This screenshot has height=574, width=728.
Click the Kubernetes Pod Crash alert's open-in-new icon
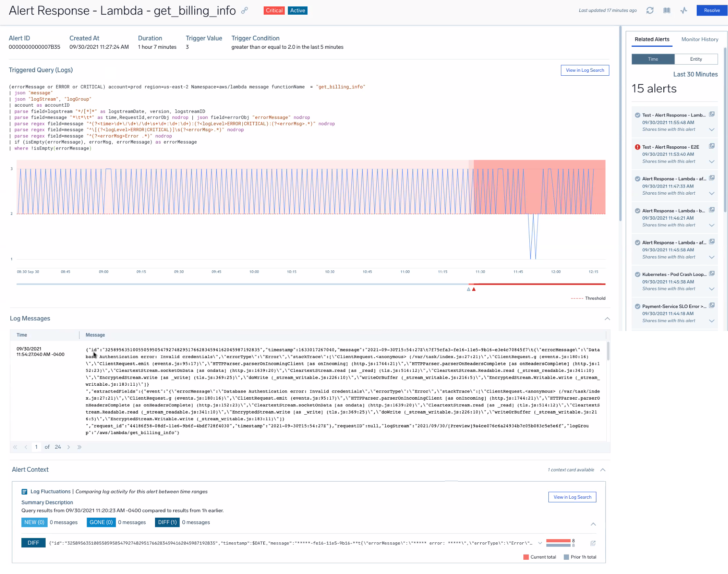tap(712, 273)
